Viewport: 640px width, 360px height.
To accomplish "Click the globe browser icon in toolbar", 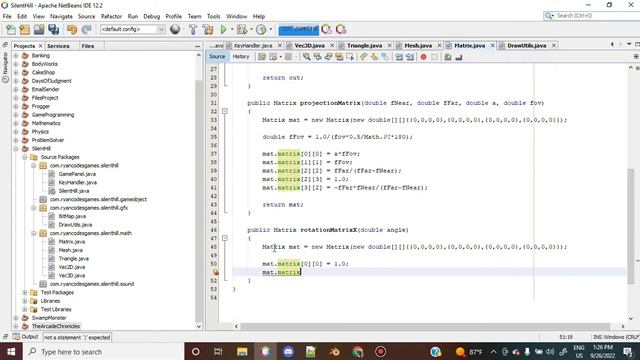I will 175,29.
